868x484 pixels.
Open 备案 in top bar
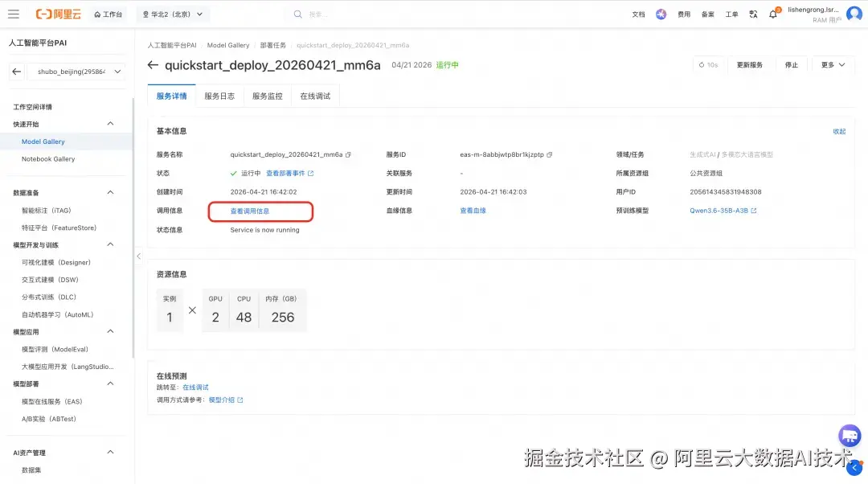(x=707, y=14)
